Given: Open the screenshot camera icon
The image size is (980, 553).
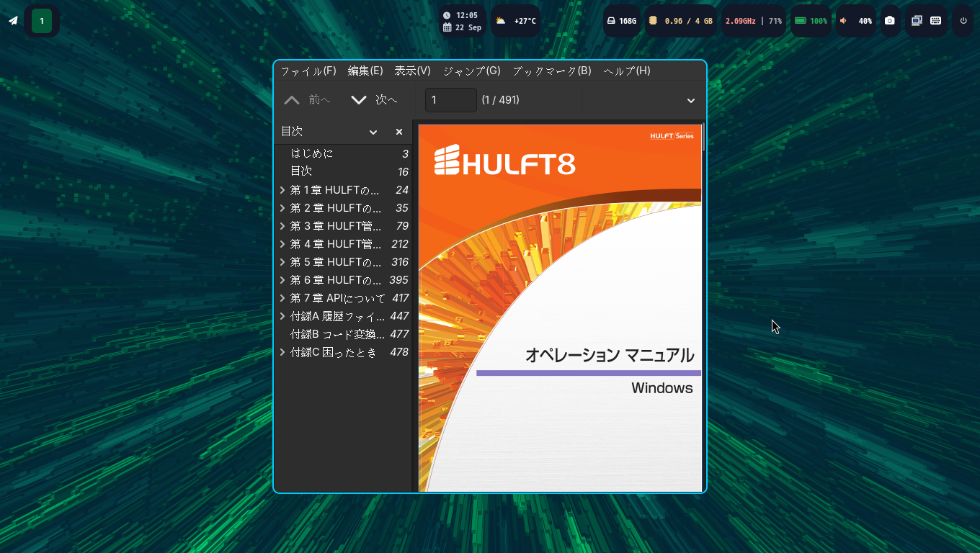Looking at the screenshot, I should pyautogui.click(x=890, y=21).
